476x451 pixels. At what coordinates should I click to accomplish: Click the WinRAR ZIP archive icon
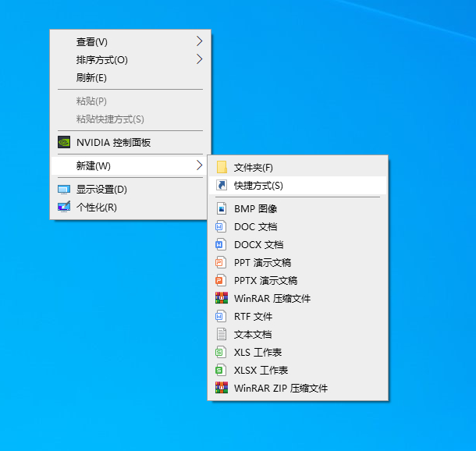click(222, 388)
